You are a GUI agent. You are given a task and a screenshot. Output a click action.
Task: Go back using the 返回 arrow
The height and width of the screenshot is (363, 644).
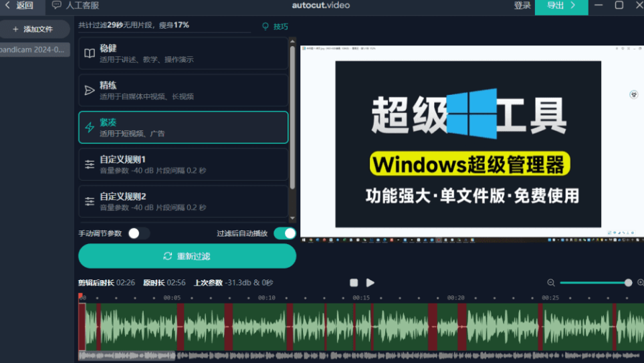click(19, 5)
